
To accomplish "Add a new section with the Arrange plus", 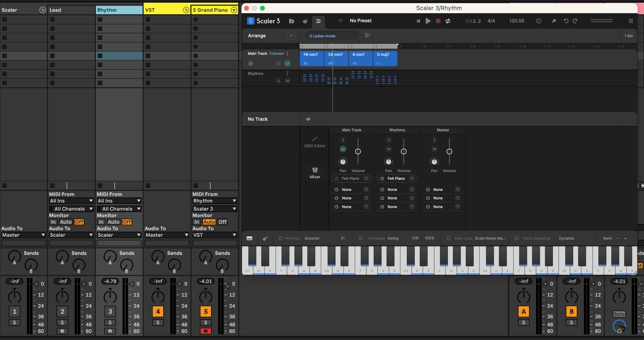I will pos(291,36).
